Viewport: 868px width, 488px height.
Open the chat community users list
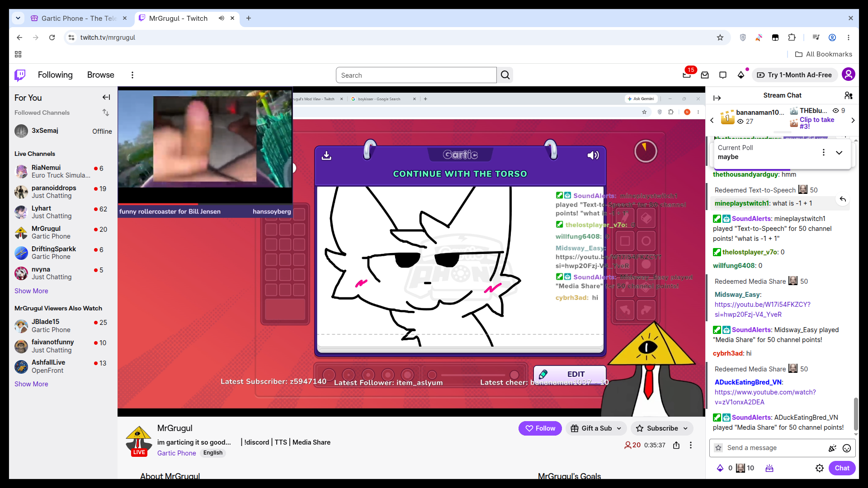pyautogui.click(x=849, y=95)
